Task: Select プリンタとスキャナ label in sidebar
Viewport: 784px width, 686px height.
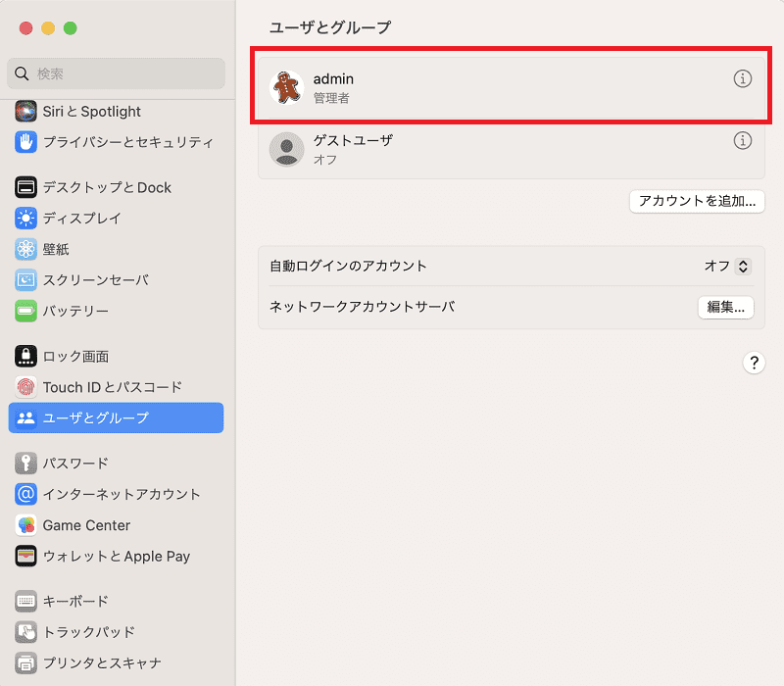Action: 103,663
